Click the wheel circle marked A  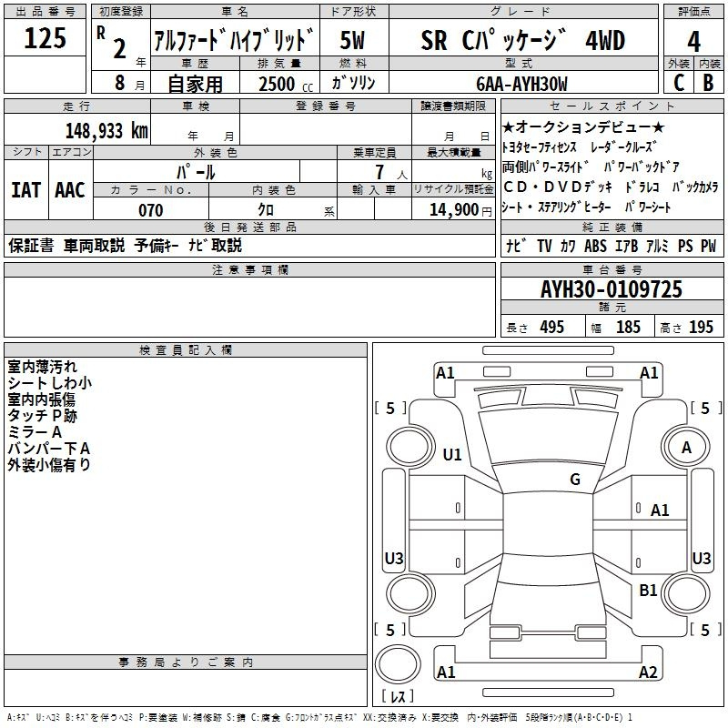pyautogui.click(x=686, y=447)
